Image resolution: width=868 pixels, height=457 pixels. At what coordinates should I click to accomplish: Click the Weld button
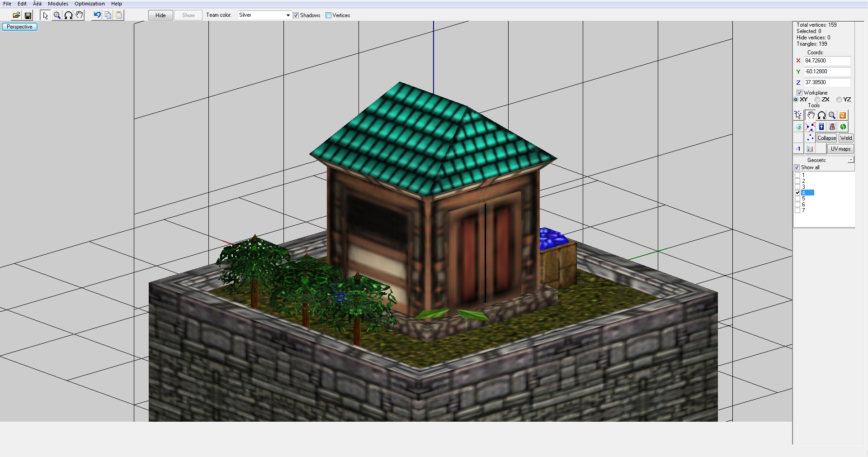pos(846,138)
